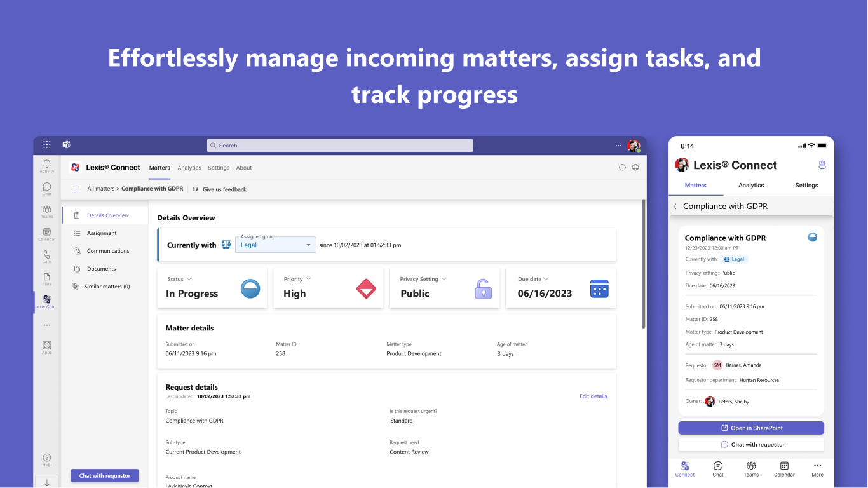The height and width of the screenshot is (488, 868).
Task: Expand the Privacy Setting dropdown chevron
Action: [x=444, y=279]
